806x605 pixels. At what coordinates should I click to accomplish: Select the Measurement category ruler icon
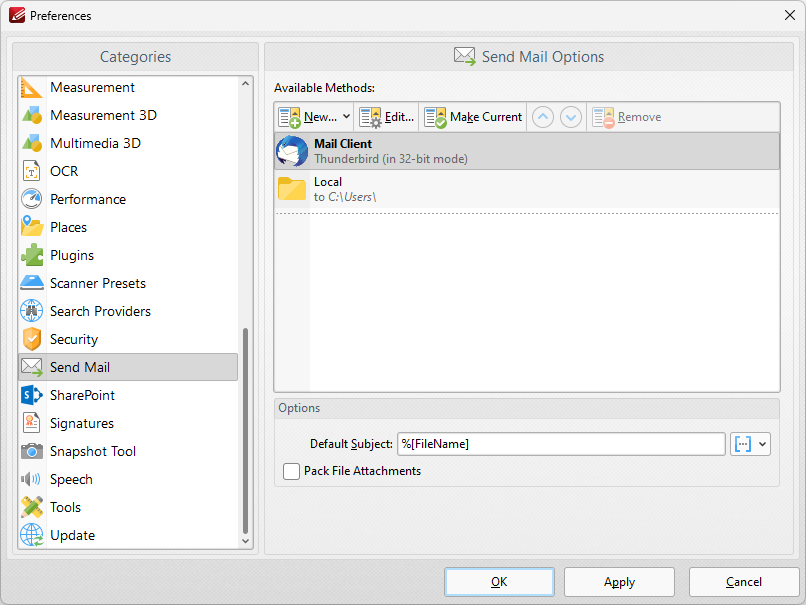[x=31, y=87]
